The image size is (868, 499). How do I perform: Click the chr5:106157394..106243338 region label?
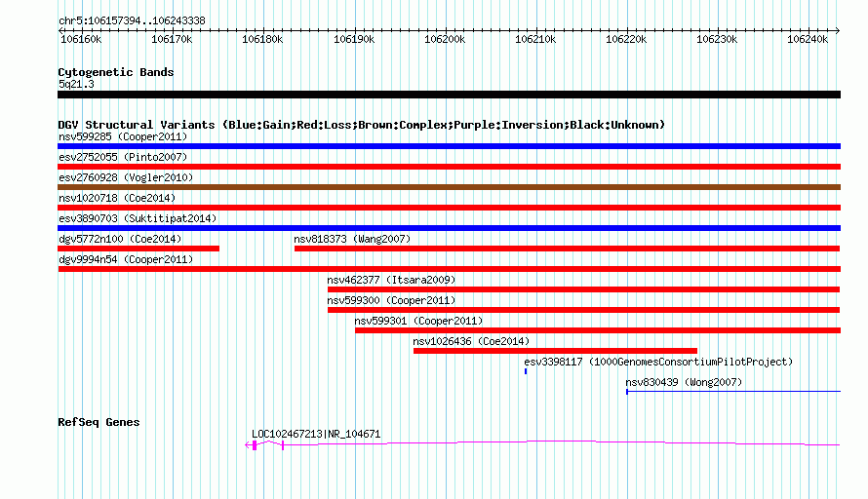click(x=132, y=21)
